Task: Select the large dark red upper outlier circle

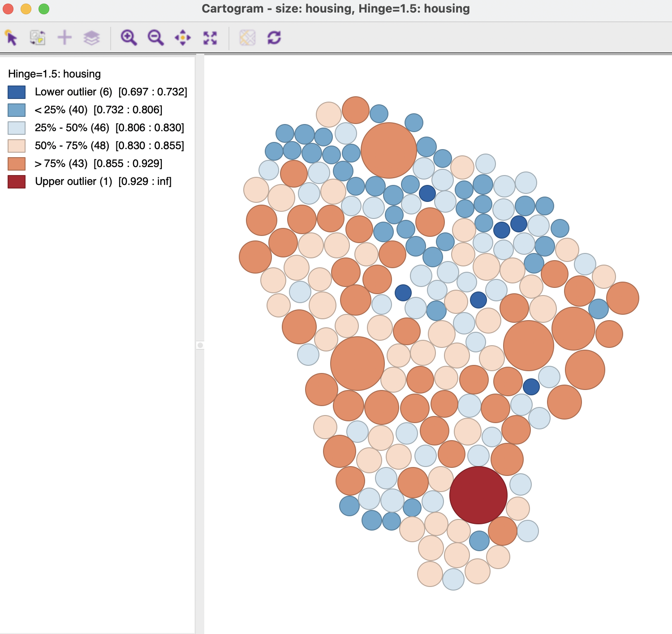Action: [x=478, y=495]
